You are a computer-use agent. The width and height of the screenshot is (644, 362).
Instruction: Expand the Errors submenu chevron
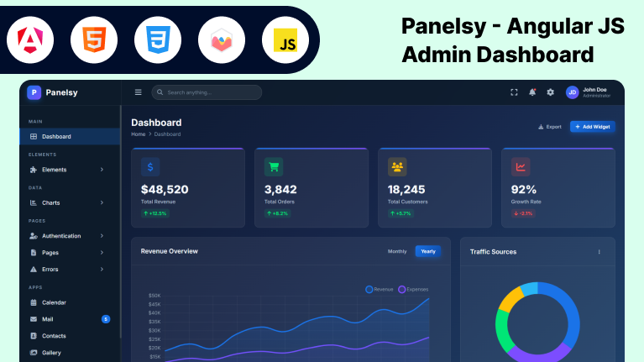tap(102, 269)
